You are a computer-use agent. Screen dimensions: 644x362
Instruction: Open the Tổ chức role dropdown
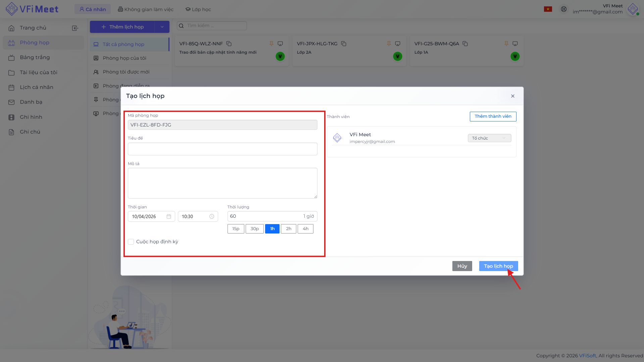(489, 138)
